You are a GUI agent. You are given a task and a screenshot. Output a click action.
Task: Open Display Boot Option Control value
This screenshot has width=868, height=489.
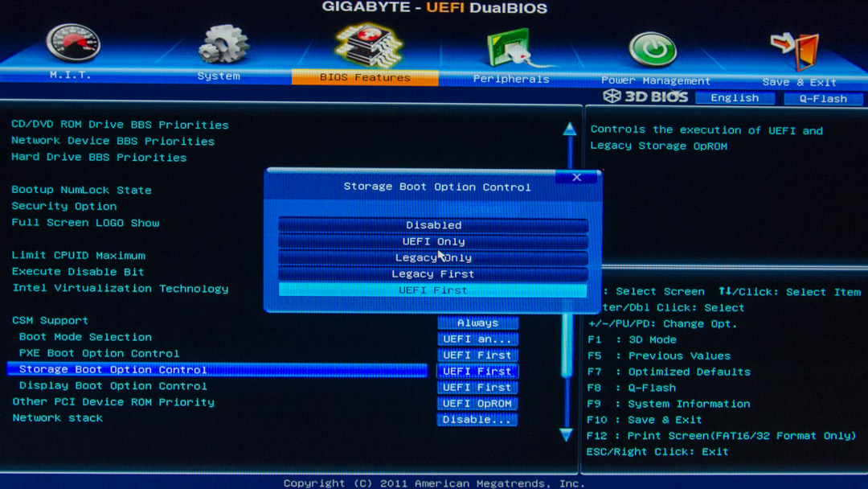coord(477,387)
